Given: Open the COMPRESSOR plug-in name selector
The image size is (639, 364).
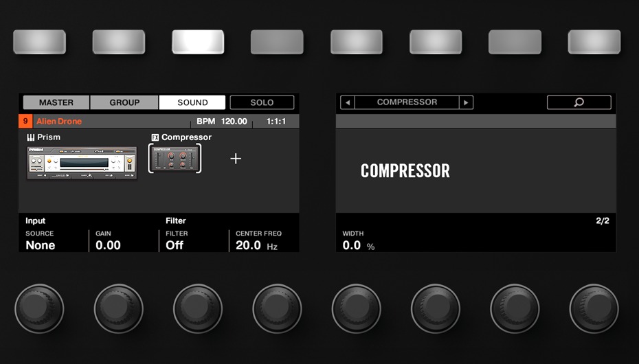Looking at the screenshot, I should 407,102.
